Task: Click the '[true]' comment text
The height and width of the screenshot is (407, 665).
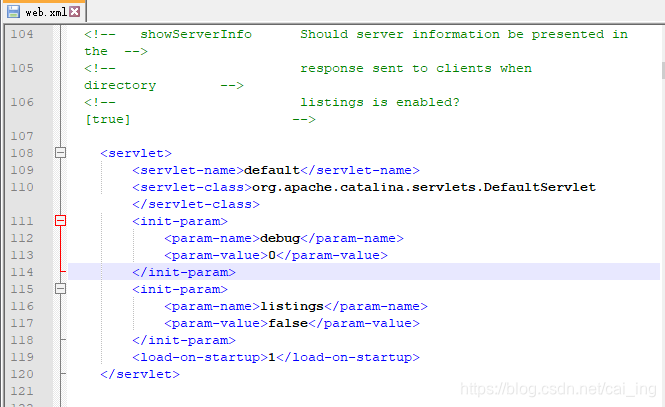Action: click(108, 120)
